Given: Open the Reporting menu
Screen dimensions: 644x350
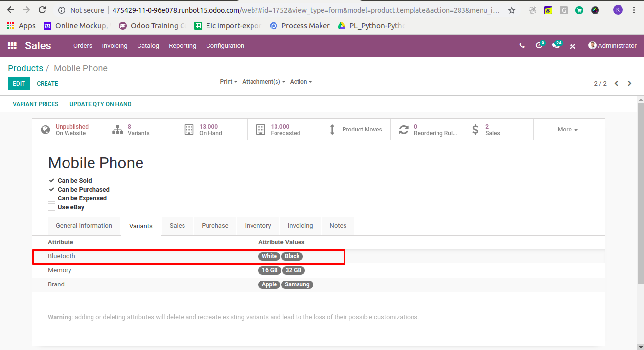Looking at the screenshot, I should 183,45.
